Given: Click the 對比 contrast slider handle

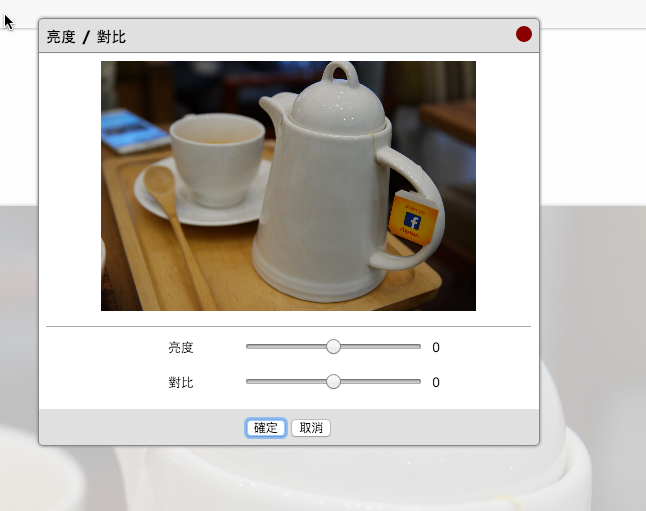Looking at the screenshot, I should point(333,382).
